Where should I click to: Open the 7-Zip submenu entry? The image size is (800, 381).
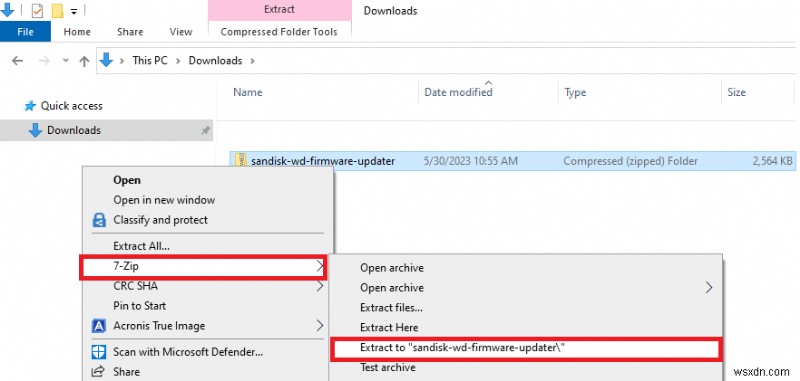click(x=203, y=266)
